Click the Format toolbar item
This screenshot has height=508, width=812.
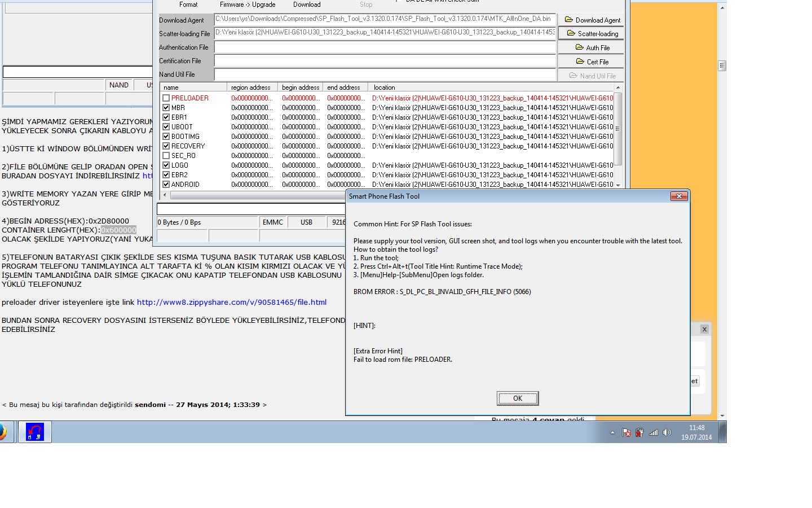click(x=188, y=5)
